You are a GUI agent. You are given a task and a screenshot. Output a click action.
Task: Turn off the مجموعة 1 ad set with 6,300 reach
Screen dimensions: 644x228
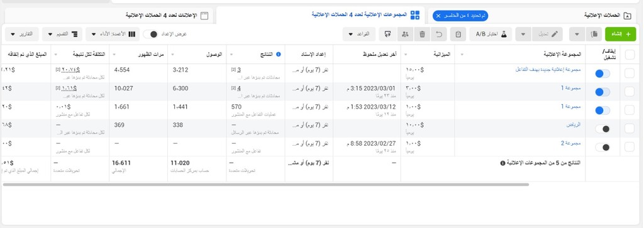pos(602,92)
